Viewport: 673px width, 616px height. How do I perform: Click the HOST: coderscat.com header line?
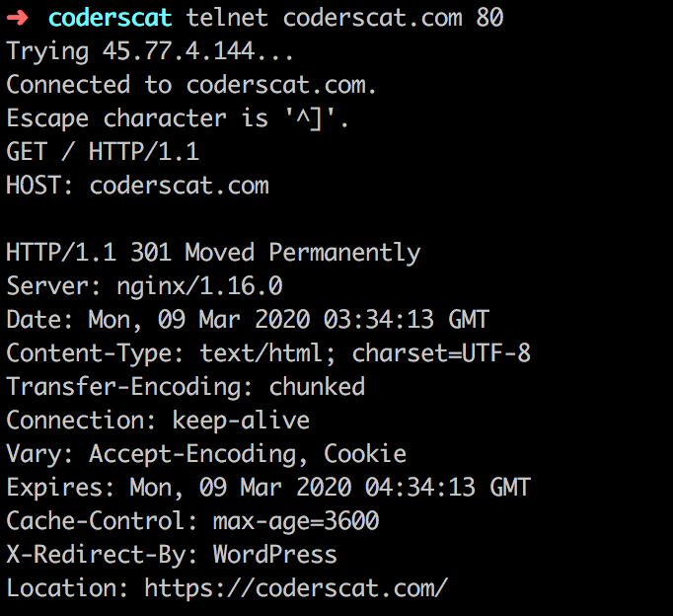click(137, 186)
